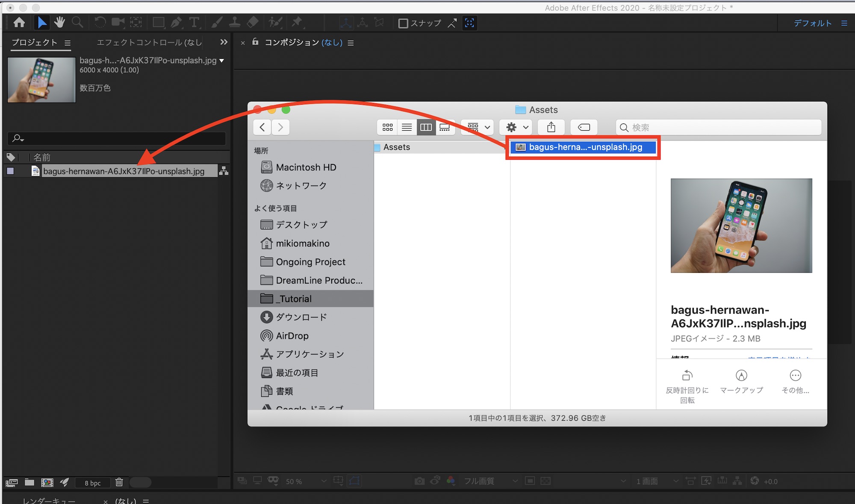Viewport: 855px width, 504px height.
Task: Click the trash delete icon in project panel
Action: [119, 482]
